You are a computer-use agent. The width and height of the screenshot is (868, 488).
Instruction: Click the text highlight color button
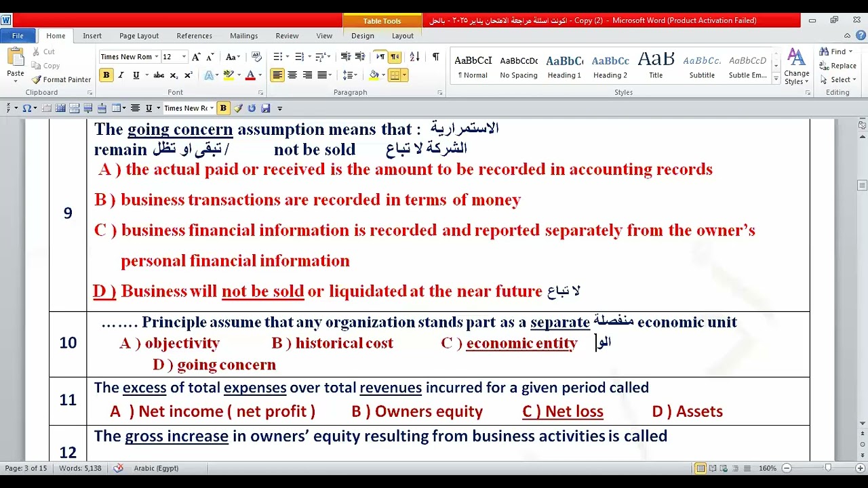(x=229, y=75)
